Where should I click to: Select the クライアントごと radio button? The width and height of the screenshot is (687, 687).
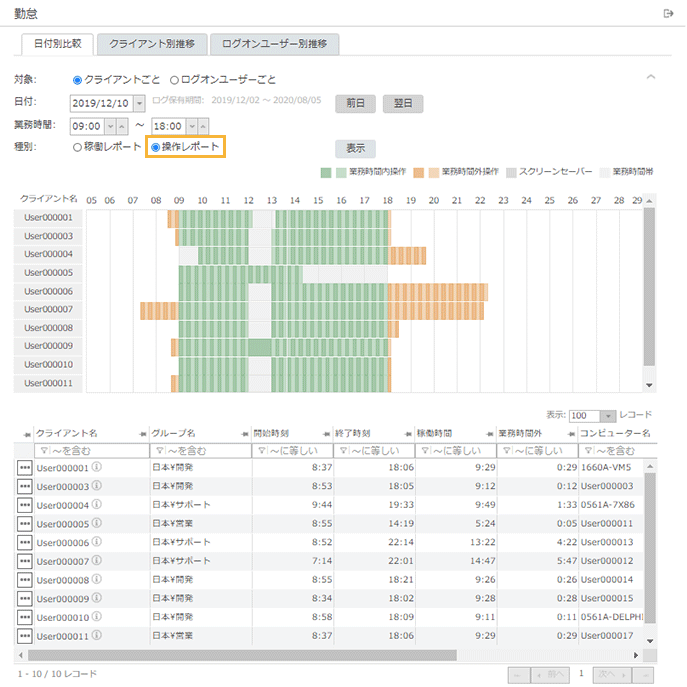coord(78,80)
